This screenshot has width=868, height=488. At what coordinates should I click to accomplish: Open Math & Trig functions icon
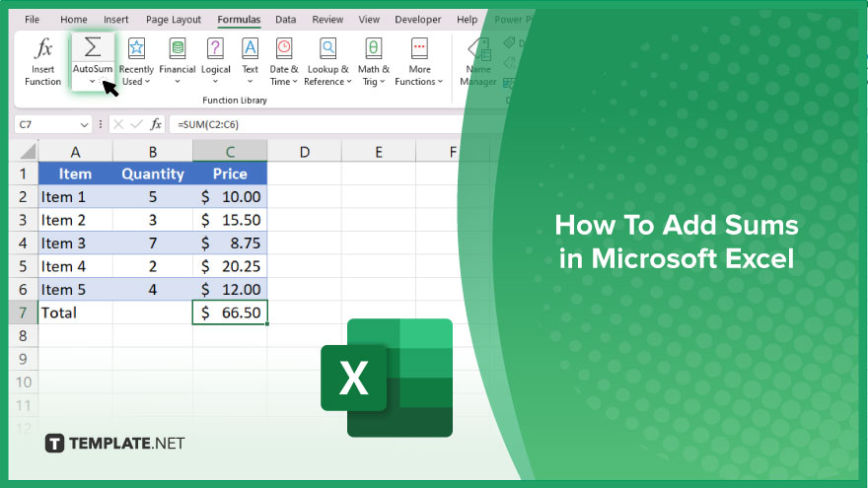(374, 48)
